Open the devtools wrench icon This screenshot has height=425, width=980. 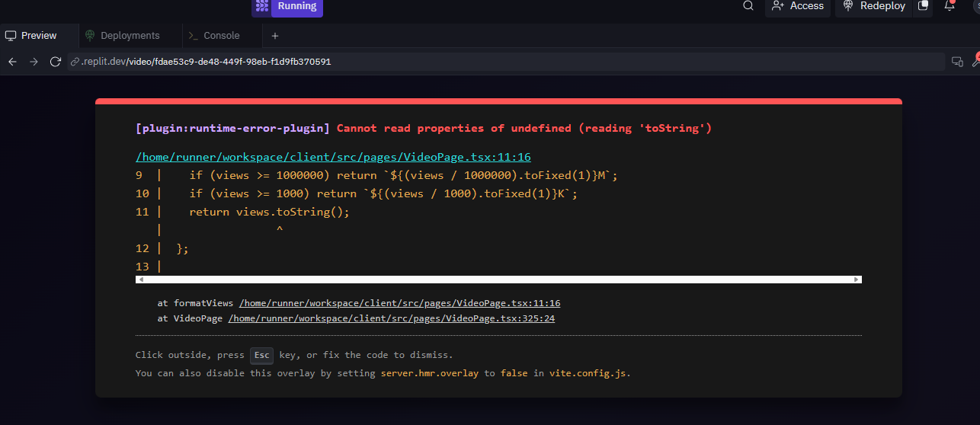point(976,61)
